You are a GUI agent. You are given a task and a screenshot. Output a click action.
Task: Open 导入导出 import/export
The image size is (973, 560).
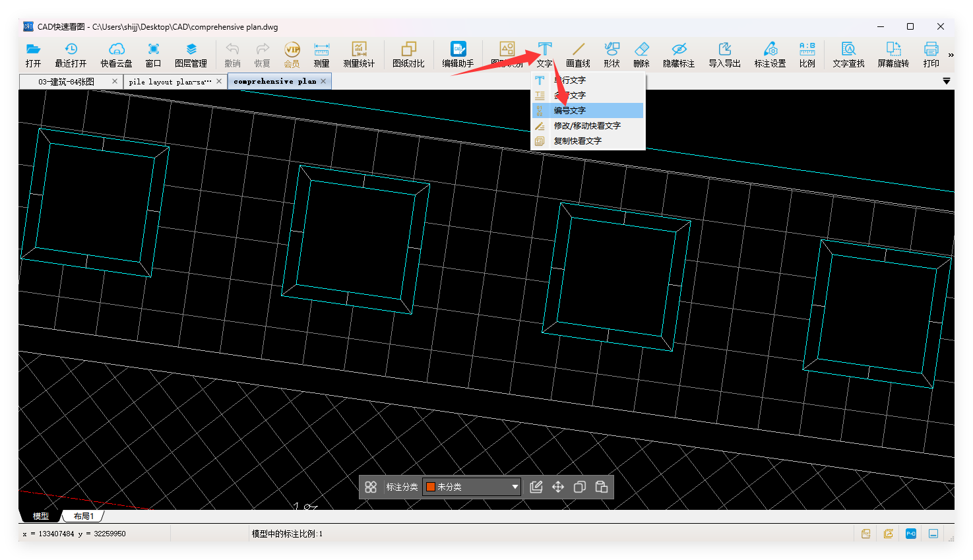coord(724,55)
